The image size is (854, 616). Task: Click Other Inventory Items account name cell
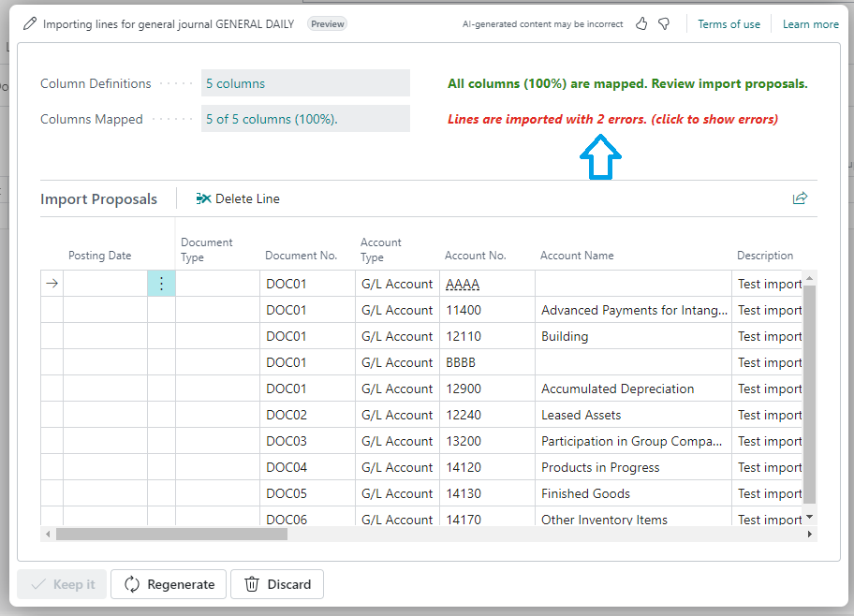[x=633, y=518]
